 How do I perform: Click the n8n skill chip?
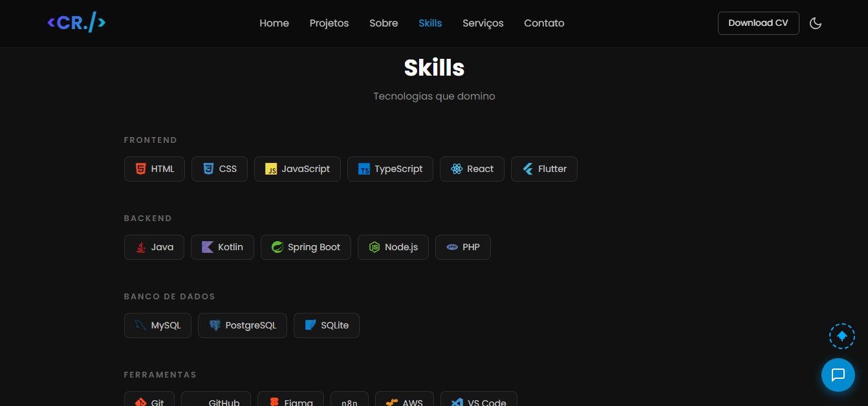click(349, 399)
